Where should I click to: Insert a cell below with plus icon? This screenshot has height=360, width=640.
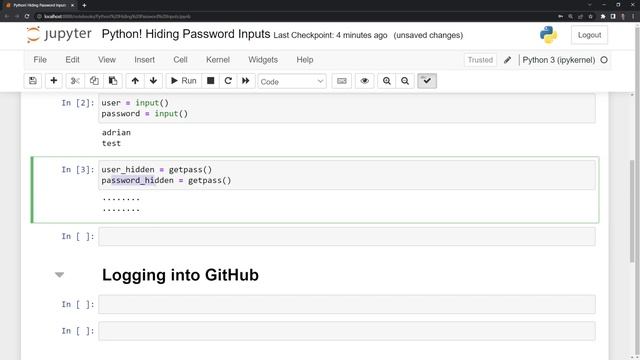pos(53,81)
